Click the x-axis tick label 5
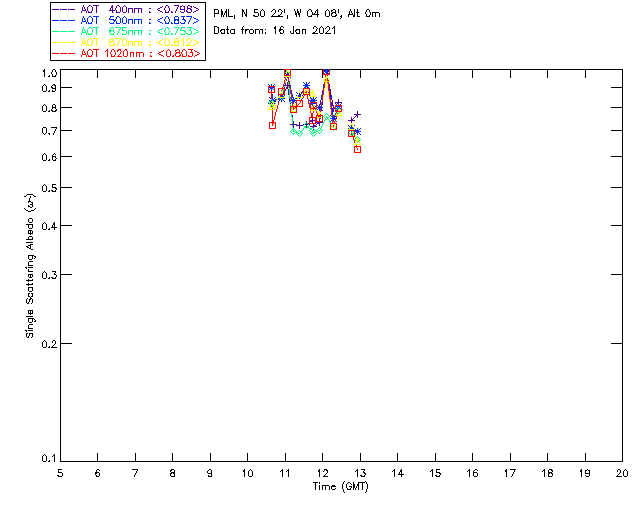 click(x=60, y=473)
